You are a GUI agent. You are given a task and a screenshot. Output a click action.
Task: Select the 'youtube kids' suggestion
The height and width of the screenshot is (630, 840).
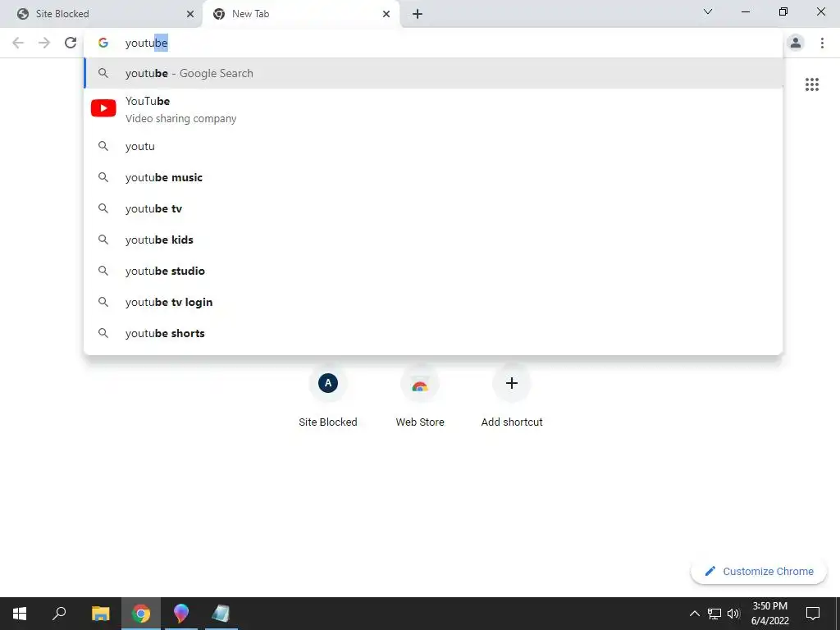(433, 240)
